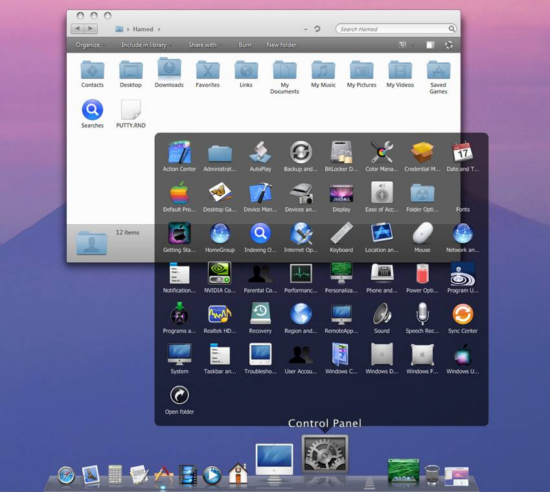Open Administrative Tools folder icon
The width and height of the screenshot is (550, 492).
click(220, 154)
